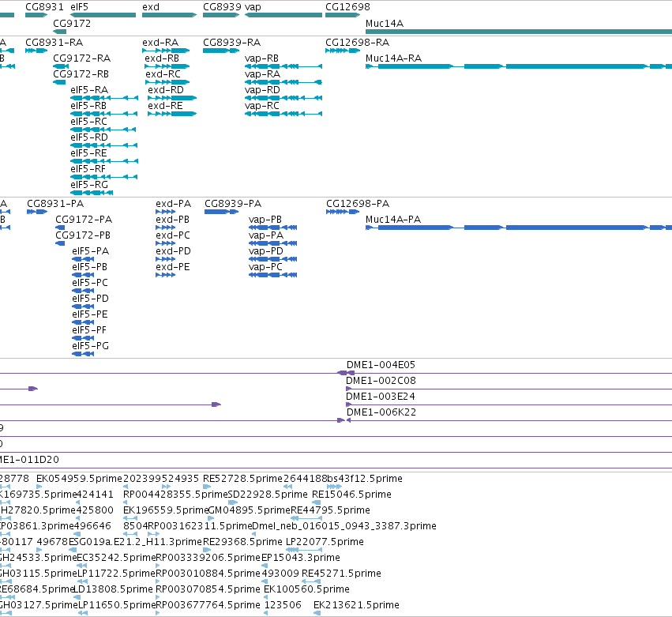
Task: Click the EP15043.3prime EST label
Action: [x=301, y=558]
